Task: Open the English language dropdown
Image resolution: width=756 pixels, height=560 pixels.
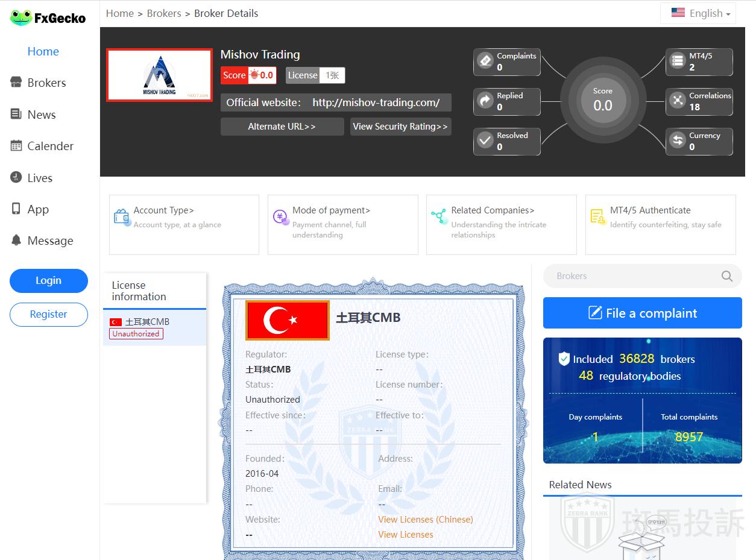Action: pyautogui.click(x=698, y=13)
